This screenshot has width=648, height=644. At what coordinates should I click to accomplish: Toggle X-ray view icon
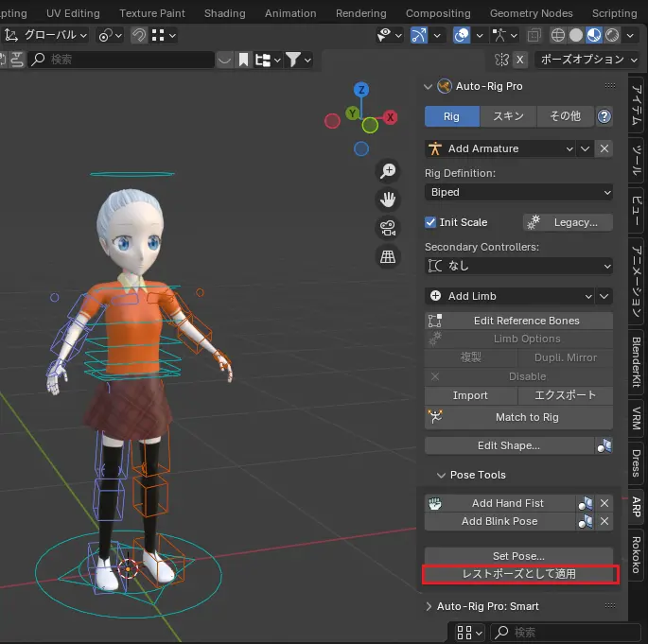534,36
